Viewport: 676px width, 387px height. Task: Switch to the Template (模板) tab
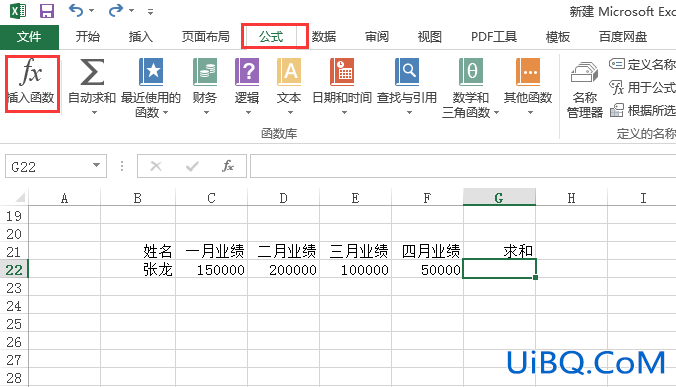(x=558, y=37)
